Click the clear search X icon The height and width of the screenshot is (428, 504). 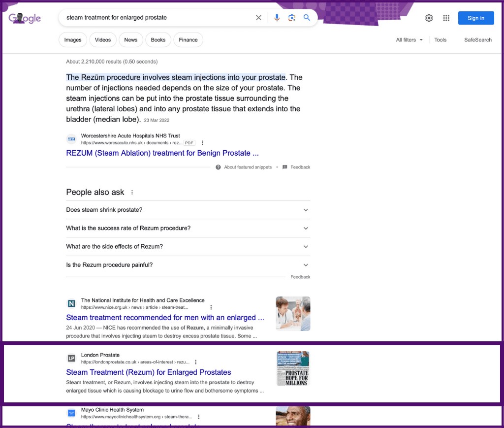258,18
